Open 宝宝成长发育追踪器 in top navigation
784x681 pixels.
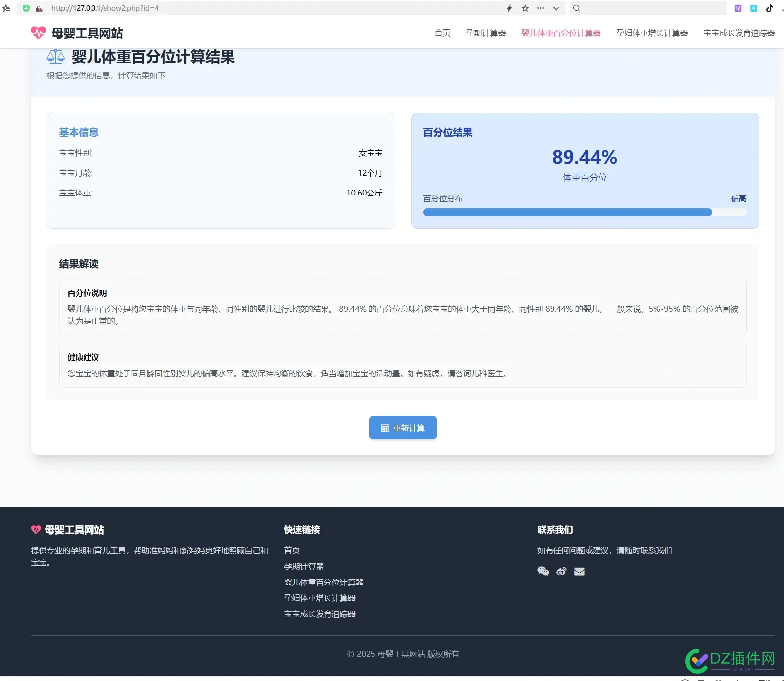click(738, 33)
